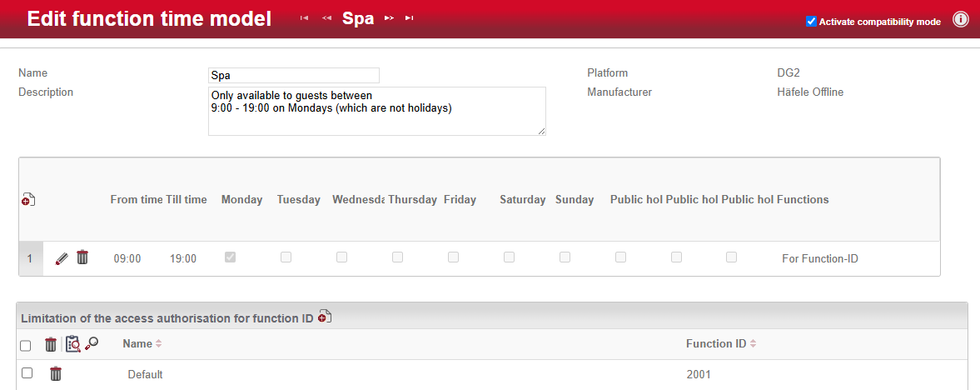The width and height of the screenshot is (980, 390).
Task: Jump to the last time model record
Action: 410,18
